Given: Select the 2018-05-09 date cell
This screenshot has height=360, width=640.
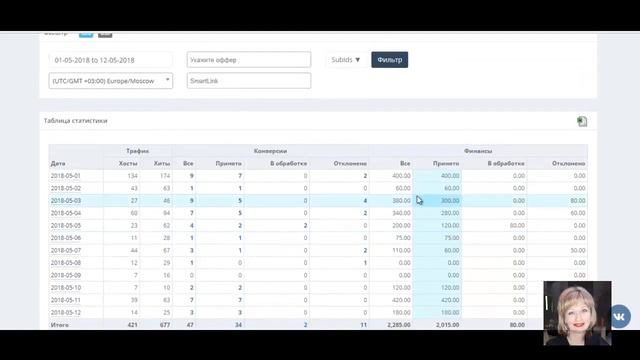Looking at the screenshot, I should pos(66,275).
